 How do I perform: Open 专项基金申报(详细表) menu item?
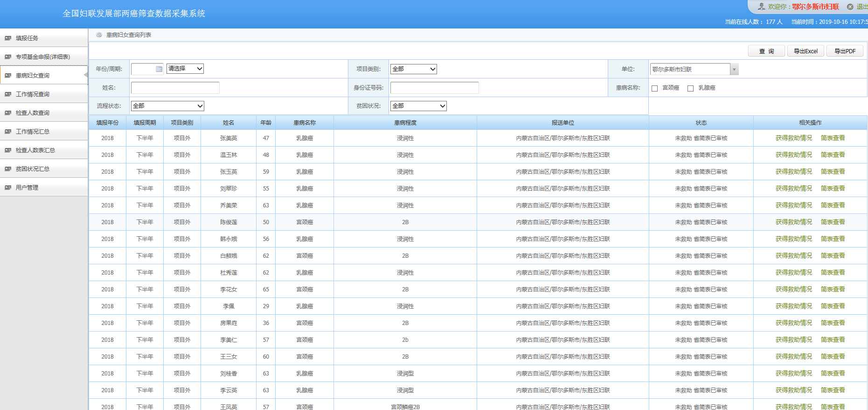tap(44, 57)
